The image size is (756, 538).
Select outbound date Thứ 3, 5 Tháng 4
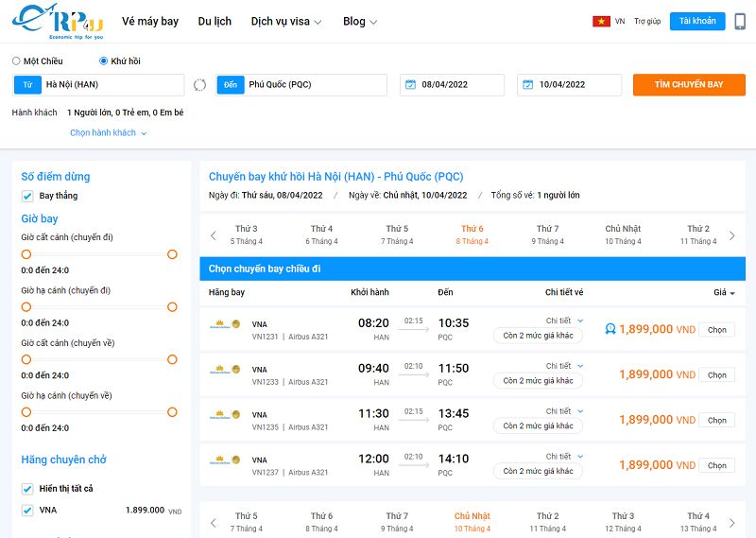[247, 234]
